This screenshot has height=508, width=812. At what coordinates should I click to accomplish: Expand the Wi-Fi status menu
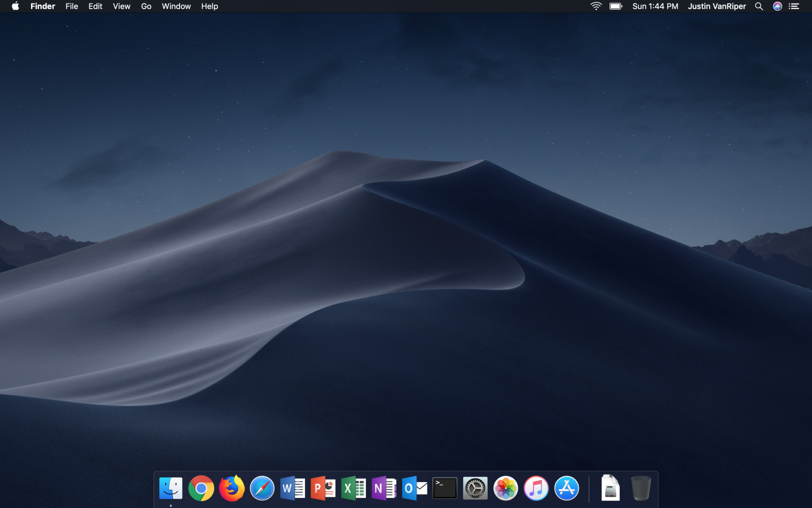(596, 6)
